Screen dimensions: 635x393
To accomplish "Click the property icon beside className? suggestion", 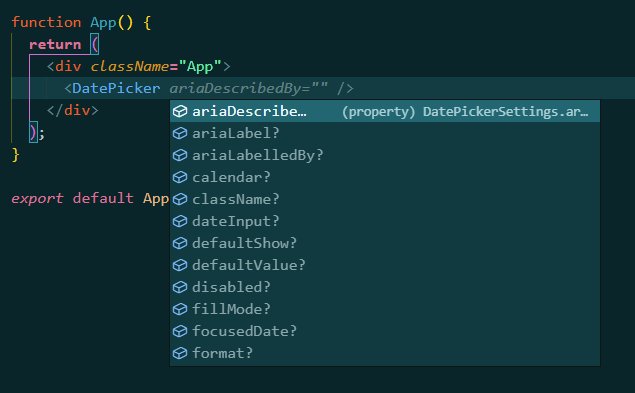I will tap(180, 199).
